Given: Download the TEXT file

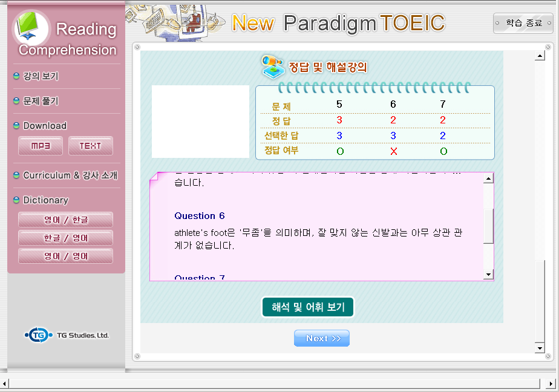Looking at the screenshot, I should point(91,146).
